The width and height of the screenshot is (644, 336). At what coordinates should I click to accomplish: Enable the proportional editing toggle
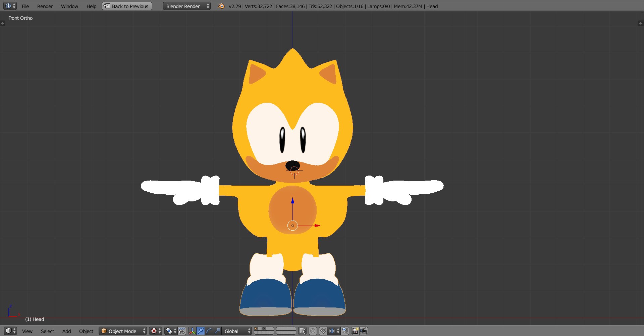(x=182, y=331)
